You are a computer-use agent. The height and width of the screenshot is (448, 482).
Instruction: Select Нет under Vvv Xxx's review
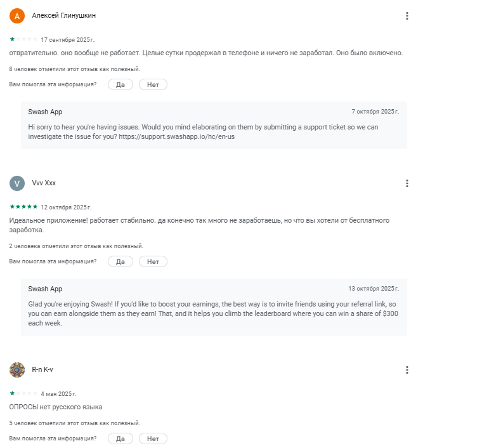point(153,261)
